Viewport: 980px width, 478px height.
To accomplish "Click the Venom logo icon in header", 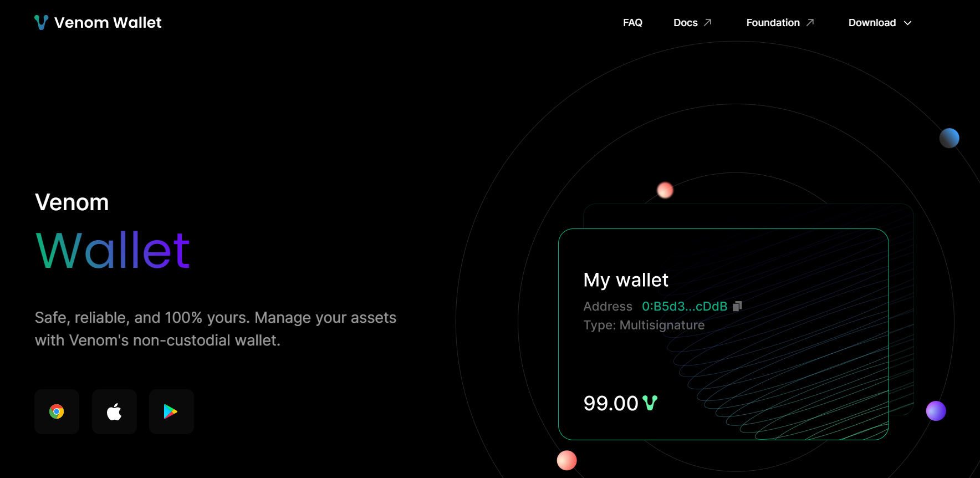I will pyautogui.click(x=41, y=23).
